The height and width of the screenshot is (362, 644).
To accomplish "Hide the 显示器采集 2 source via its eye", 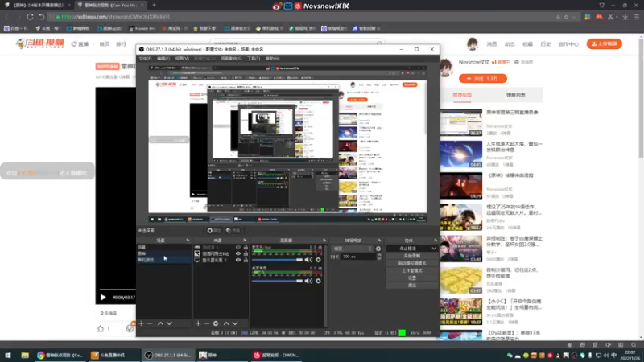I will coord(238,260).
